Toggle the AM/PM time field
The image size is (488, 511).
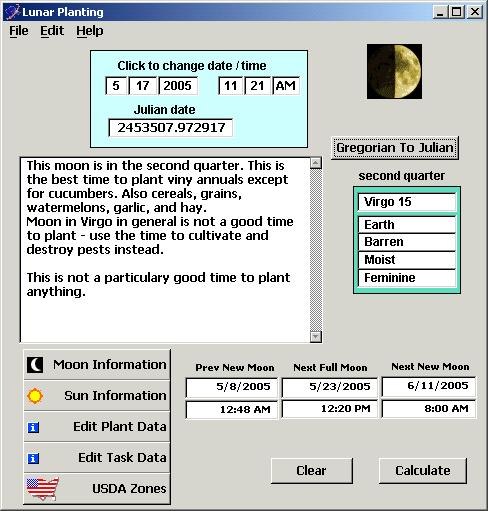286,86
